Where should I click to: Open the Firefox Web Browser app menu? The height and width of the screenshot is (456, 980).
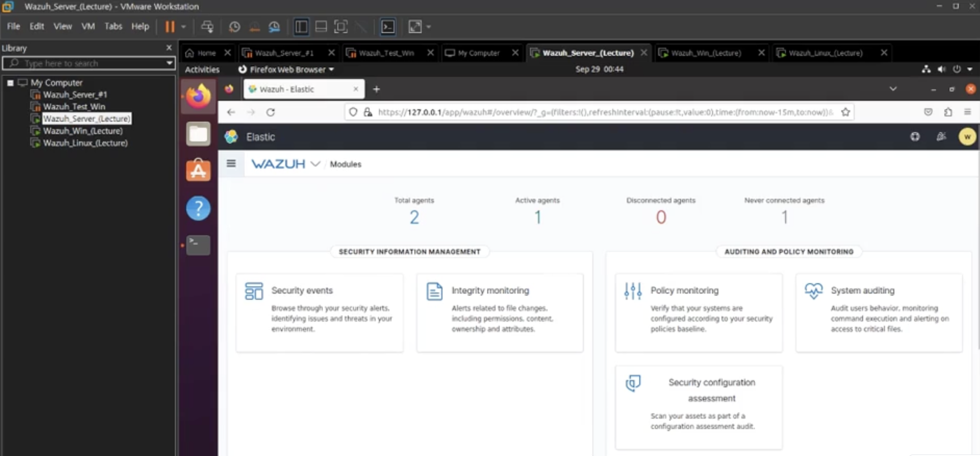[286, 69]
